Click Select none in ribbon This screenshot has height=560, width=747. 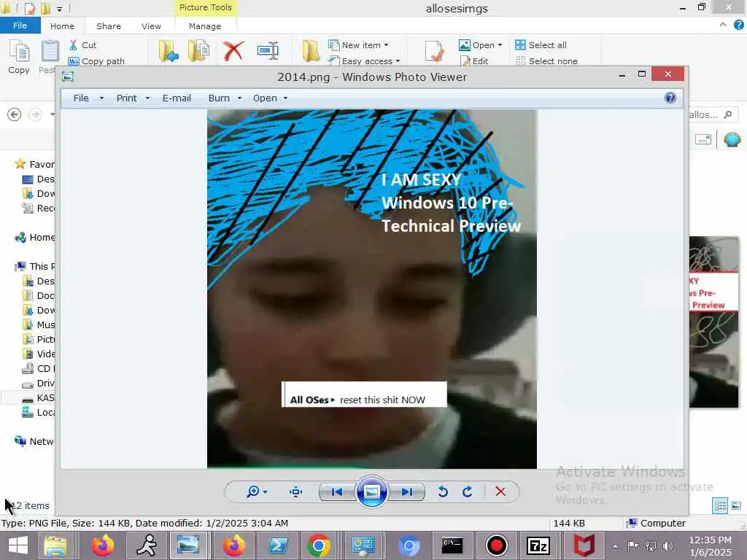point(546,61)
